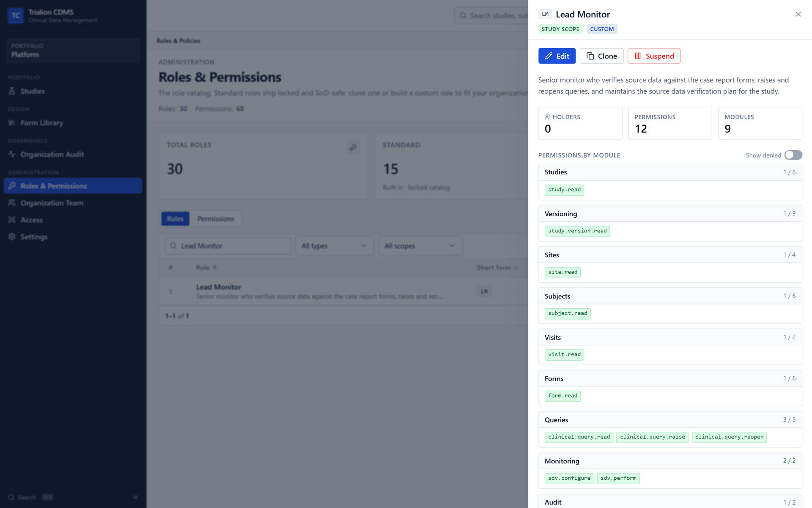The height and width of the screenshot is (508, 812).
Task: Open Form Library in the sidebar
Action: click(x=73, y=123)
